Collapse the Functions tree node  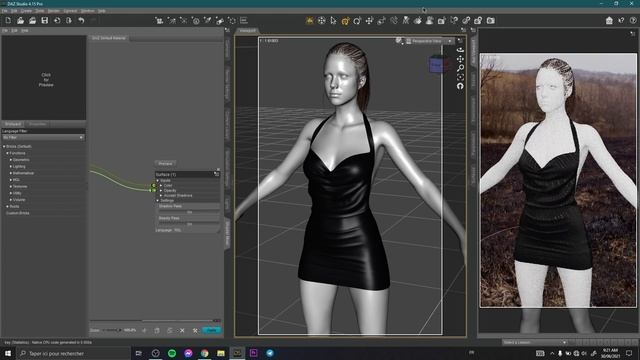tap(7, 153)
